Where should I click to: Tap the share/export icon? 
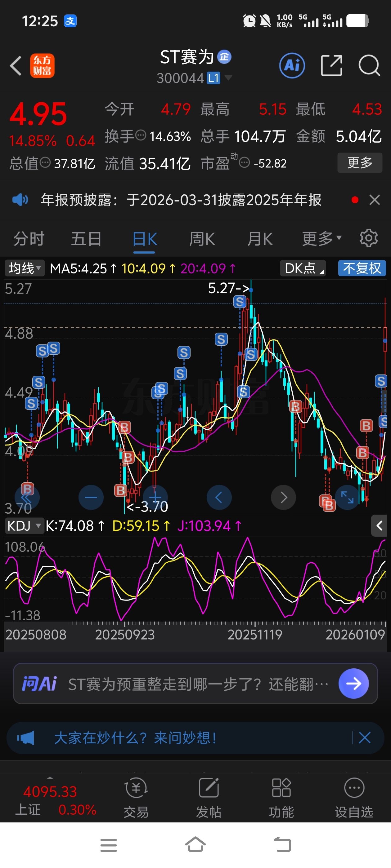point(331,65)
